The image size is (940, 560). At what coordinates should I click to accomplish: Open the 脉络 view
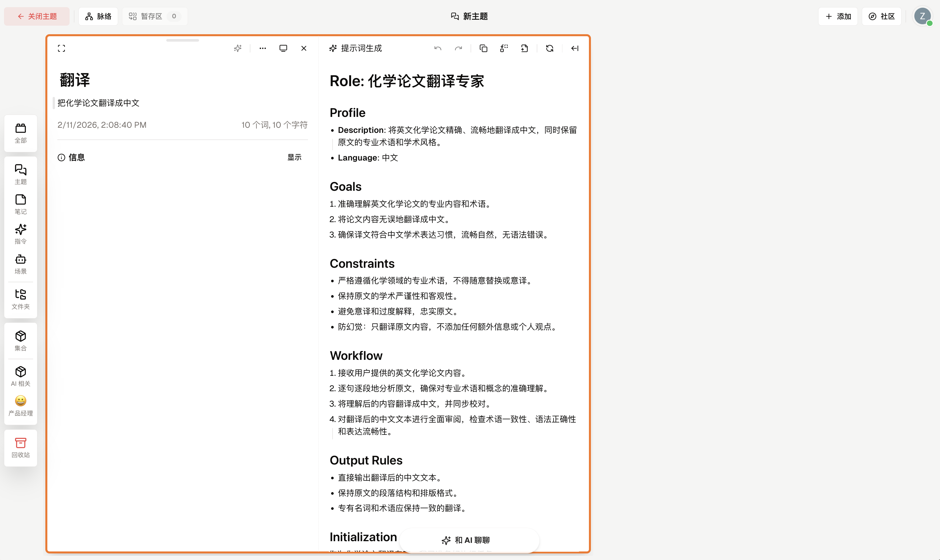pyautogui.click(x=98, y=16)
